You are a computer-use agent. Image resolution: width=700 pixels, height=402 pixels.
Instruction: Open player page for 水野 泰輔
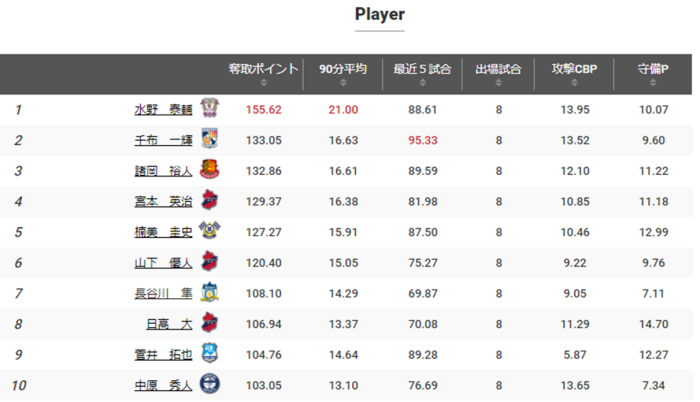point(163,109)
